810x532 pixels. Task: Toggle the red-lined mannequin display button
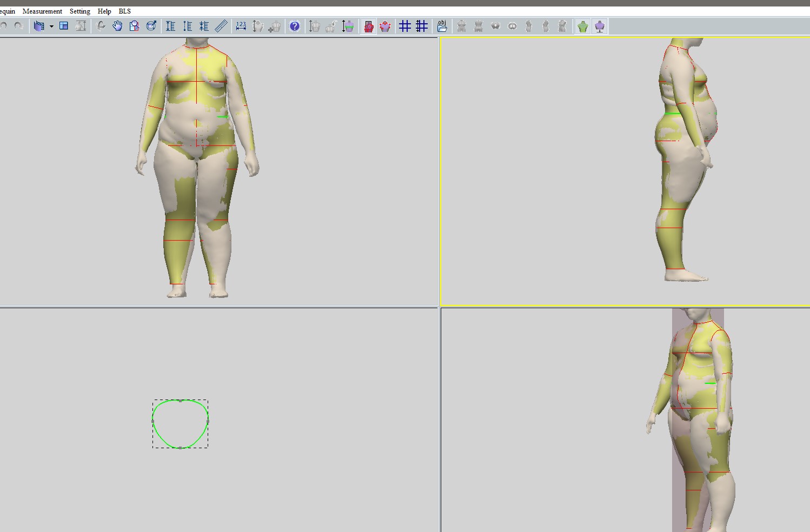(x=368, y=26)
